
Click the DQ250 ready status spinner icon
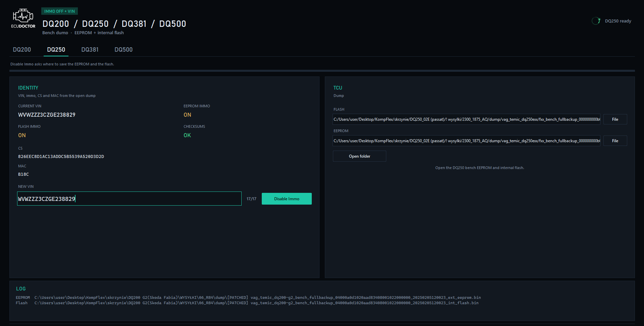click(x=596, y=21)
